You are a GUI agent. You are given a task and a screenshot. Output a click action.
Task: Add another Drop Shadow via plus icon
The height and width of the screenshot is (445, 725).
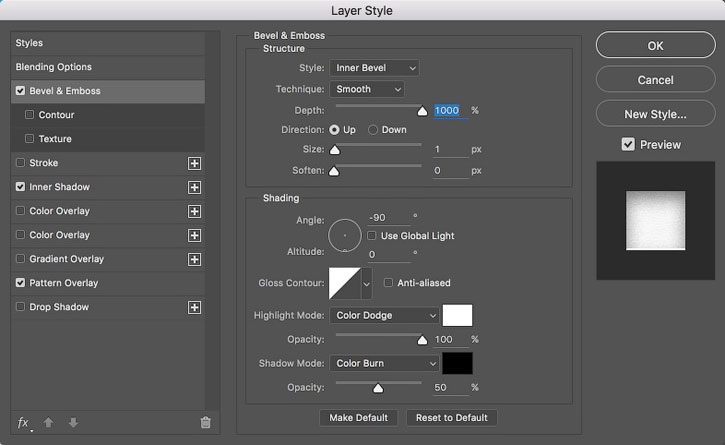tap(194, 308)
